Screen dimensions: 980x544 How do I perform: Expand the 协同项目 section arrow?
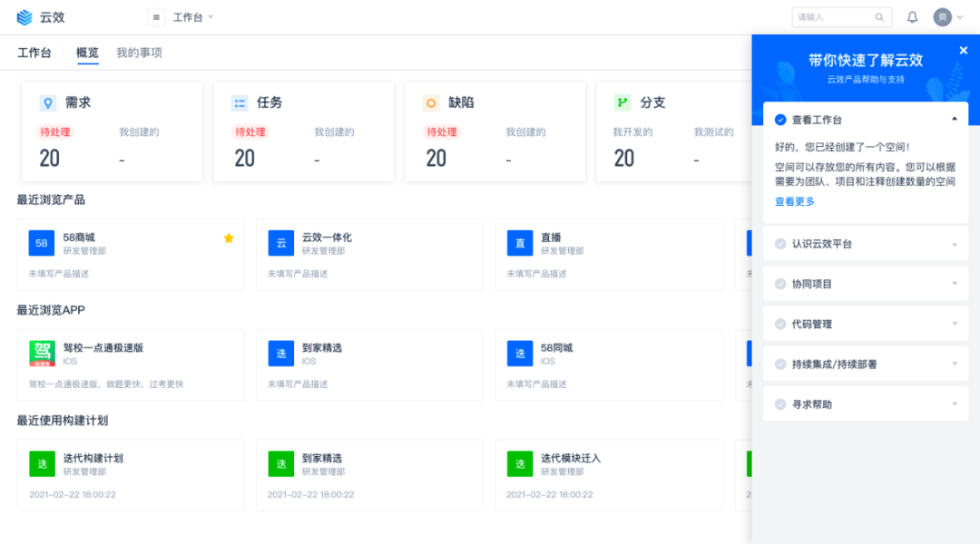click(955, 284)
